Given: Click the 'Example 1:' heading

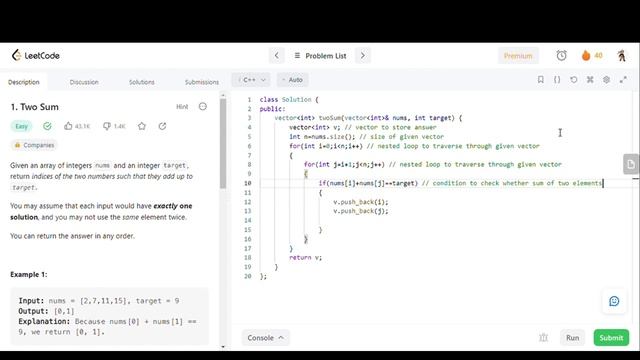Looking at the screenshot, I should (29, 274).
